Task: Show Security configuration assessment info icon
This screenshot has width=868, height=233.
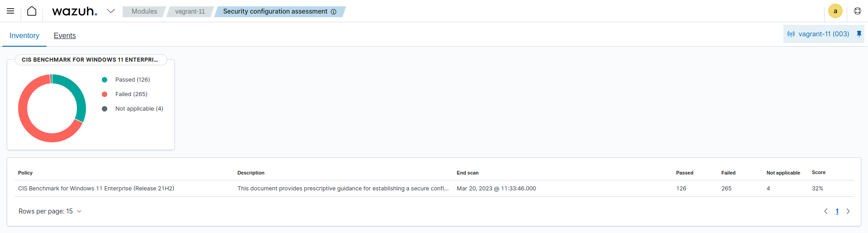Action: pos(334,12)
